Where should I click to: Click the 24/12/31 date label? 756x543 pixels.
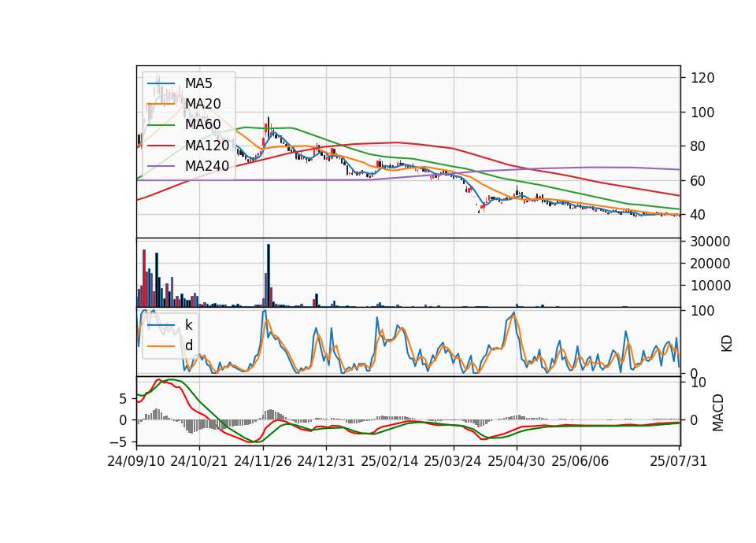(326, 461)
